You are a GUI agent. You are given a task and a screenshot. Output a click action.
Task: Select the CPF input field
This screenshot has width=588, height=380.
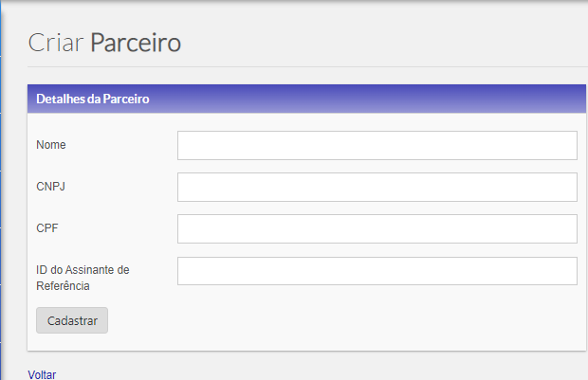coord(377,228)
